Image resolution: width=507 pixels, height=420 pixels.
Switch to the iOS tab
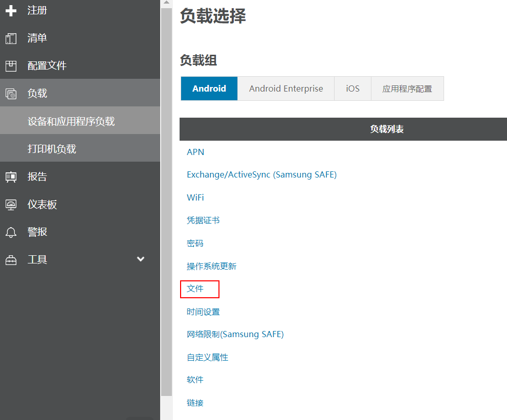pos(352,89)
